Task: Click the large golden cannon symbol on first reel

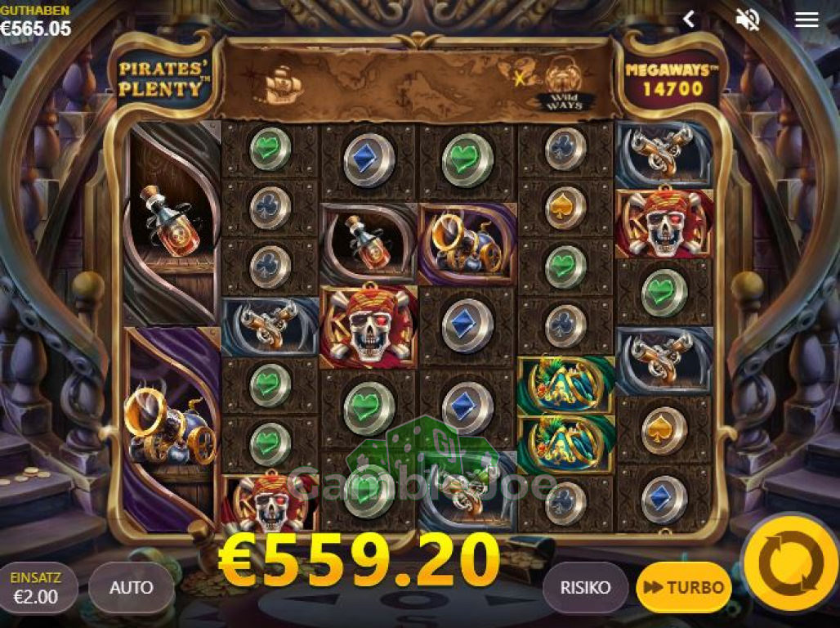Action: 172,429
